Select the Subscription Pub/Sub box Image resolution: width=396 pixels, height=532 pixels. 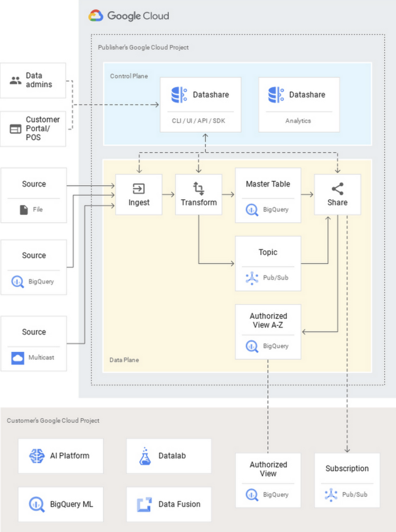(x=347, y=480)
